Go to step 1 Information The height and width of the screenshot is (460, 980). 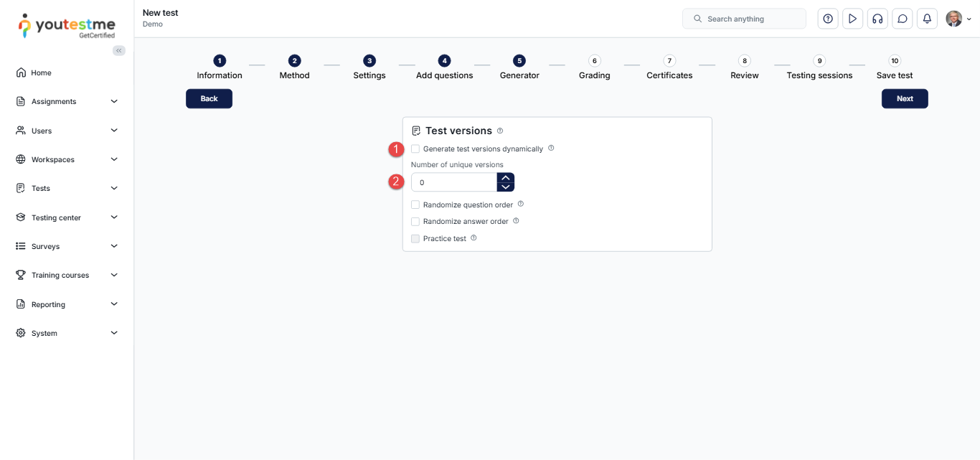[220, 67]
